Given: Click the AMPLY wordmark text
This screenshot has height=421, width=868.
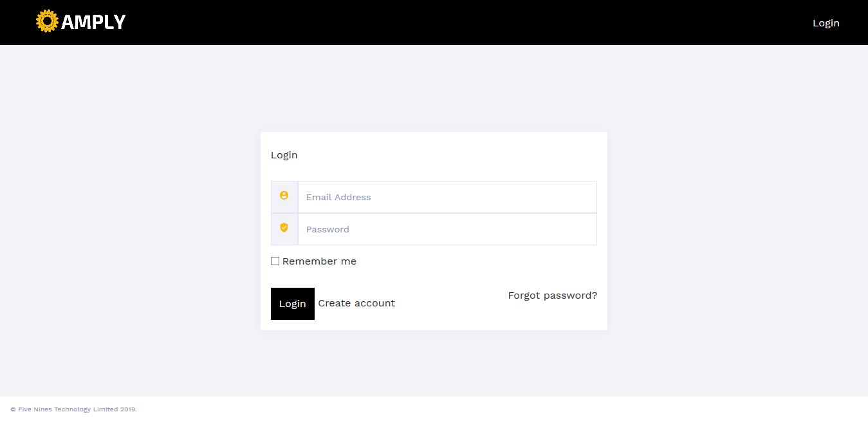Looking at the screenshot, I should click(93, 23).
